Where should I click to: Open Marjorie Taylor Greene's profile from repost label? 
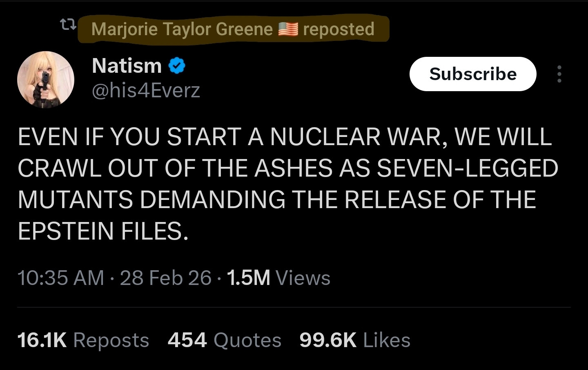point(182,29)
